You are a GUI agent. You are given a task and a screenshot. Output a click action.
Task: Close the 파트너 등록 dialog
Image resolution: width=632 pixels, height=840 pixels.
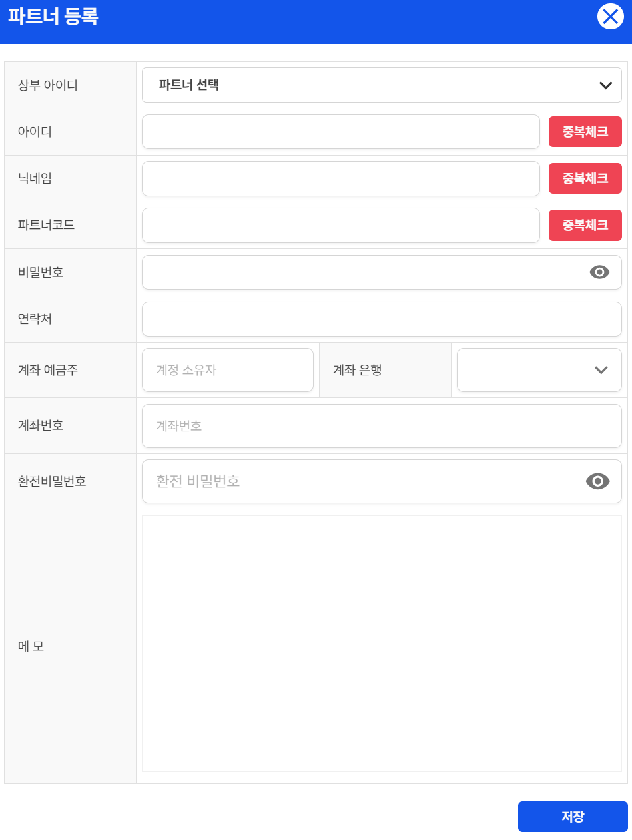pos(610,16)
